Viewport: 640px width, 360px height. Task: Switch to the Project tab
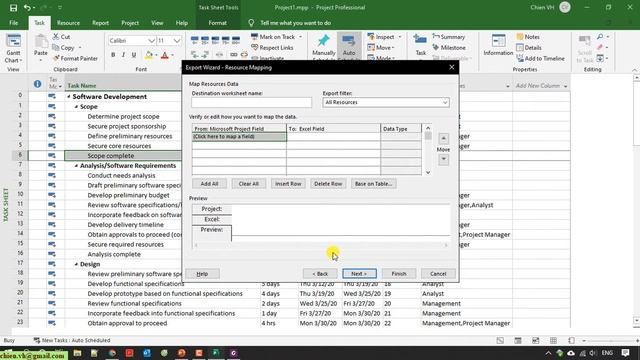coord(130,23)
